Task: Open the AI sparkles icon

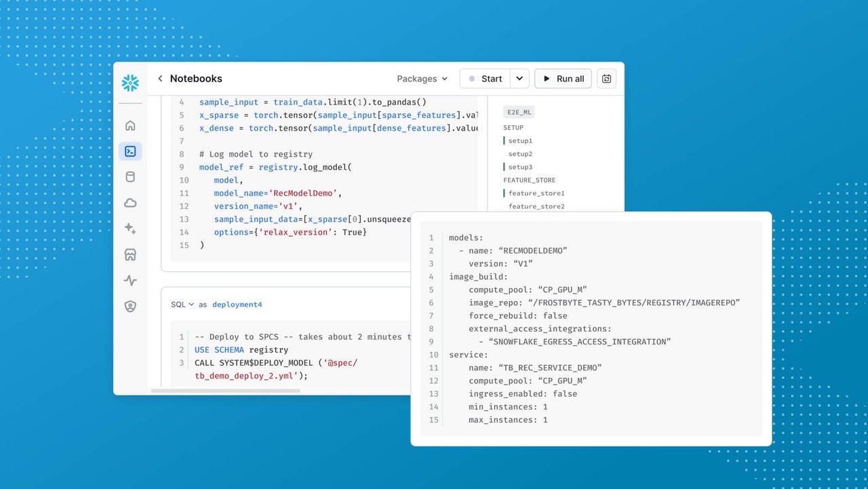Action: pyautogui.click(x=130, y=229)
